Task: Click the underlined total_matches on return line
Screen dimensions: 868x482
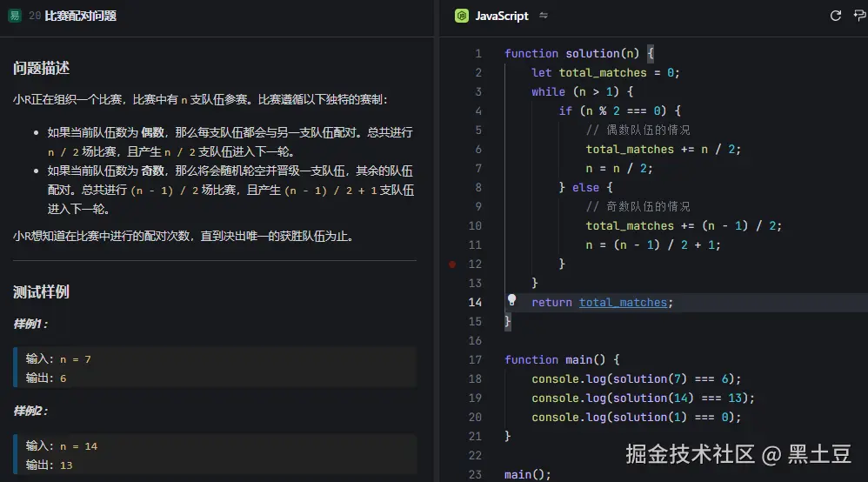Action: coord(623,303)
